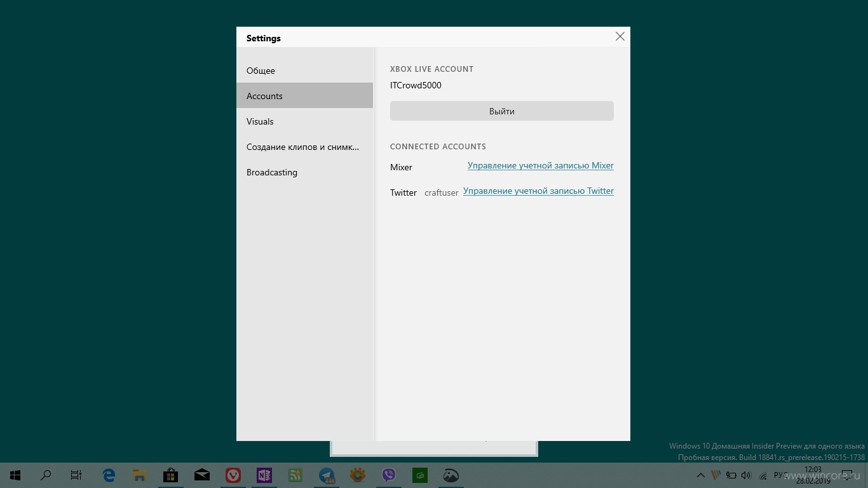The height and width of the screenshot is (488, 868).
Task: Open the Windows Start menu
Action: click(15, 475)
